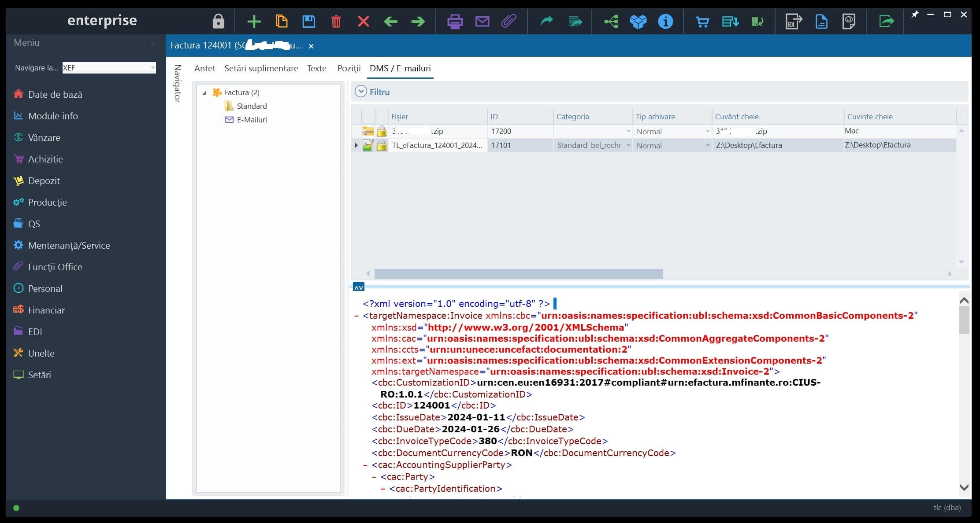Click the red trash Delete icon
This screenshot has height=523, width=980.
(336, 21)
